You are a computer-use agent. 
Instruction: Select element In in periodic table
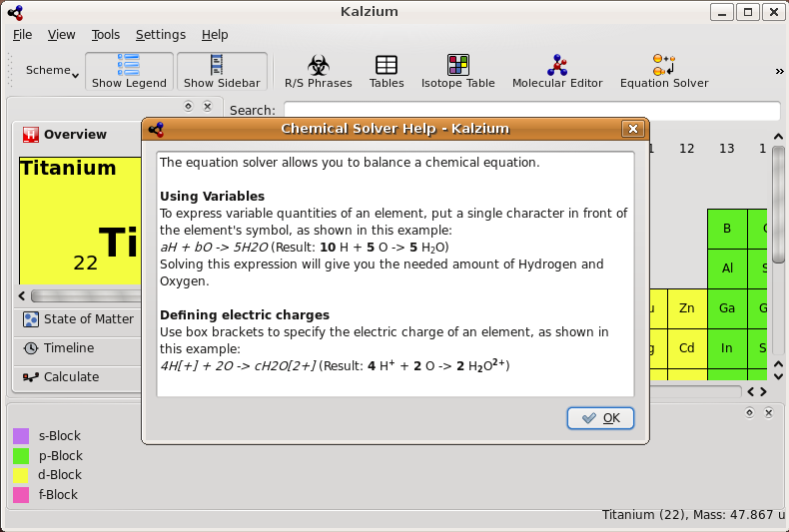pyautogui.click(x=727, y=348)
